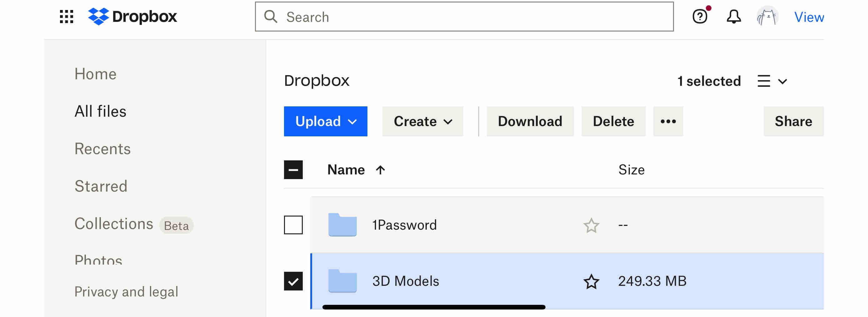Open Privacy and legal link
The image size is (868, 317).
coord(126,291)
